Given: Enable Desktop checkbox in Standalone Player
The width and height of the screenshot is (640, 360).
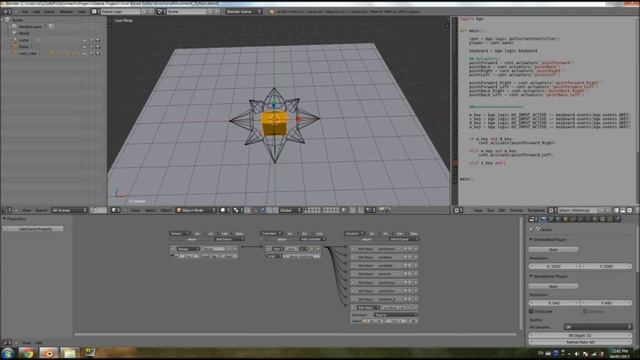Looking at the screenshot, I should click(585, 311).
